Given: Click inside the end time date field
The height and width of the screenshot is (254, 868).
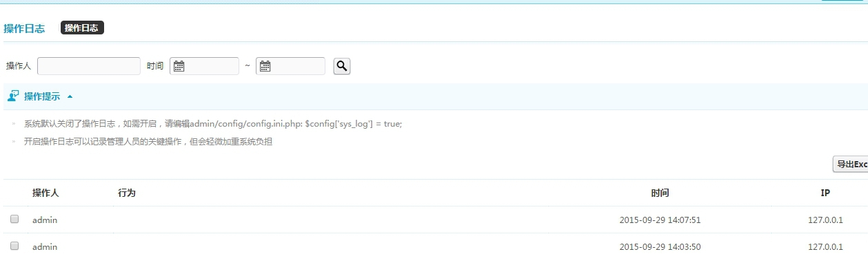Looking at the screenshot, I should pos(290,66).
